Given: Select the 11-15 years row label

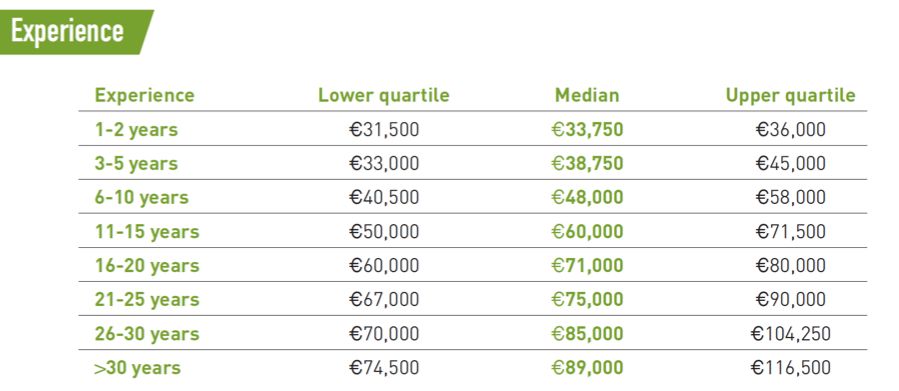Looking at the screenshot, I should [x=147, y=232].
